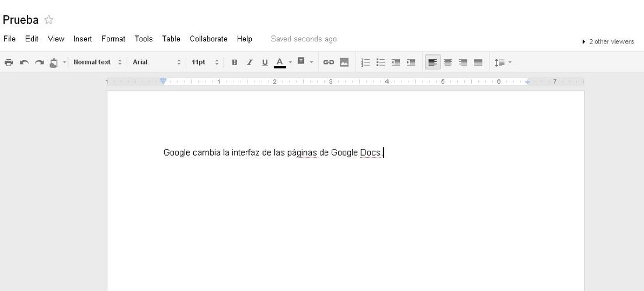
Task: Toggle bold formatting
Action: tap(235, 62)
